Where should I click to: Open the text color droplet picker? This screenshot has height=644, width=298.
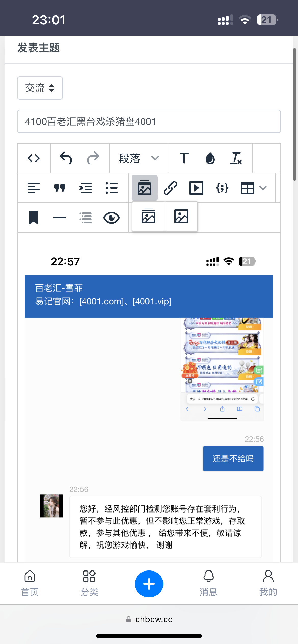tap(210, 158)
